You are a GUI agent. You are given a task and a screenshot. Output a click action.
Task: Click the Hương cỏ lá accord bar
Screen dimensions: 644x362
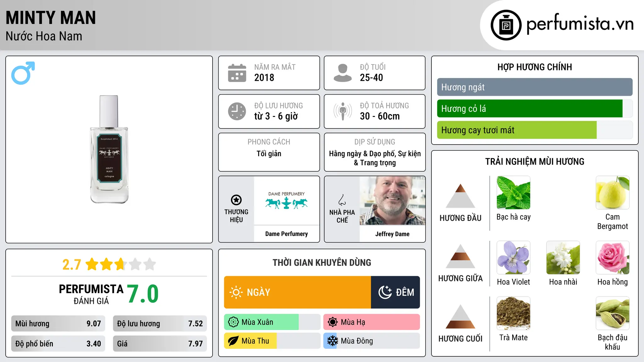pyautogui.click(x=535, y=108)
